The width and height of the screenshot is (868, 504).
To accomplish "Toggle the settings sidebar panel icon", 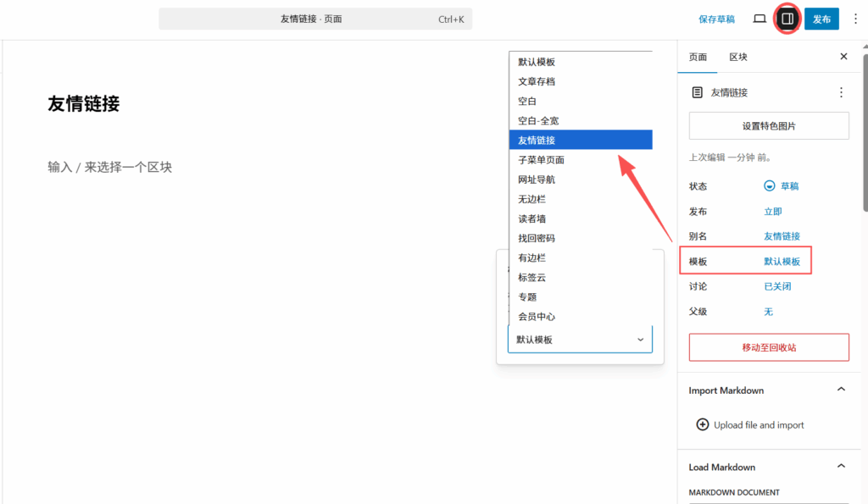I will pos(787,19).
